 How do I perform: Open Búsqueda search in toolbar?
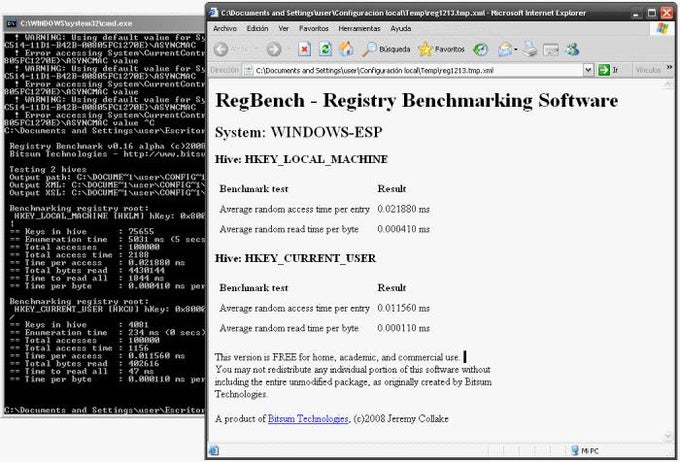pos(386,49)
